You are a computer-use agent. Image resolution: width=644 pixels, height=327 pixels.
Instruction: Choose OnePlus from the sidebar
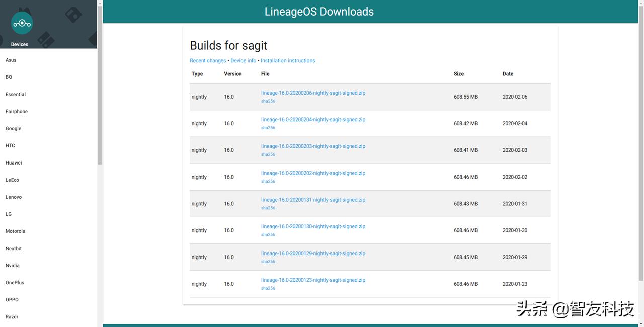(15, 282)
